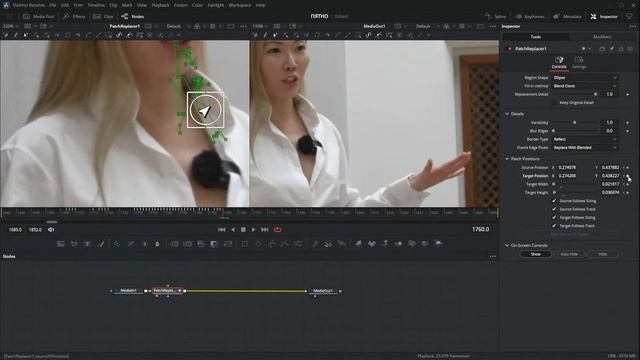This screenshot has height=360, width=640.
Task: Toggle Target Follows Track checkbox
Action: pos(554,226)
